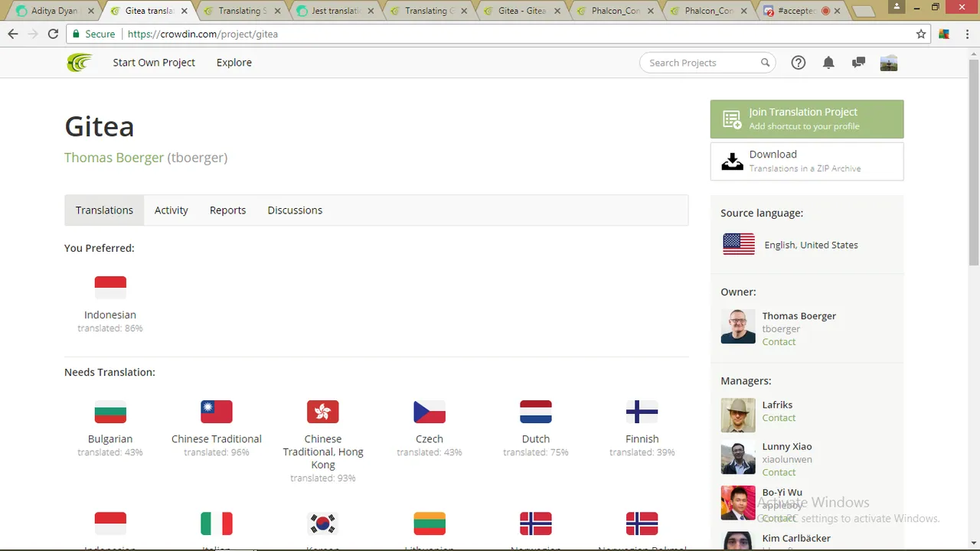The image size is (980, 551).
Task: Click Download Translations in a ZIP Archive
Action: click(807, 161)
